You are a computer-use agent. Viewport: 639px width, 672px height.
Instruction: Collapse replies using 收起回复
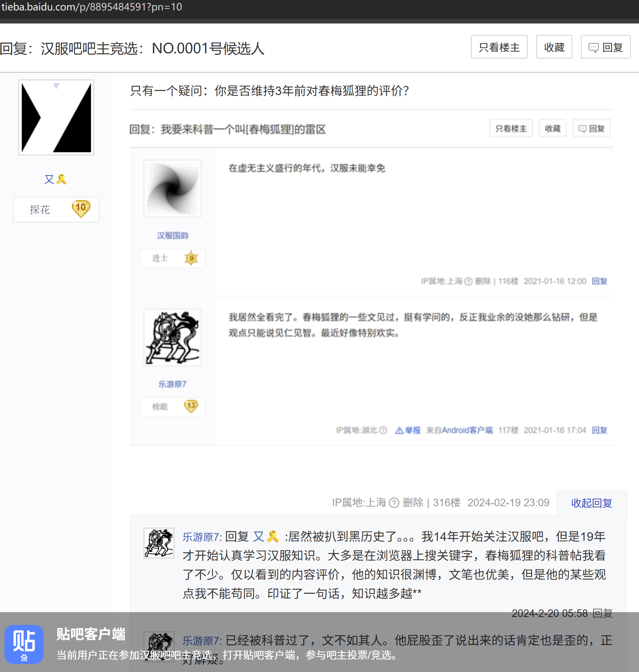(592, 503)
